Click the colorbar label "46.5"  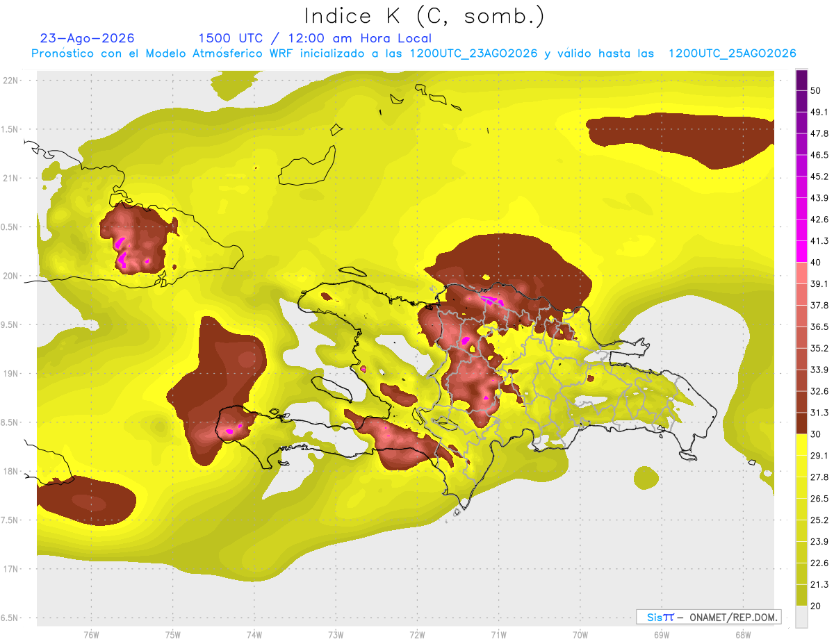click(820, 155)
